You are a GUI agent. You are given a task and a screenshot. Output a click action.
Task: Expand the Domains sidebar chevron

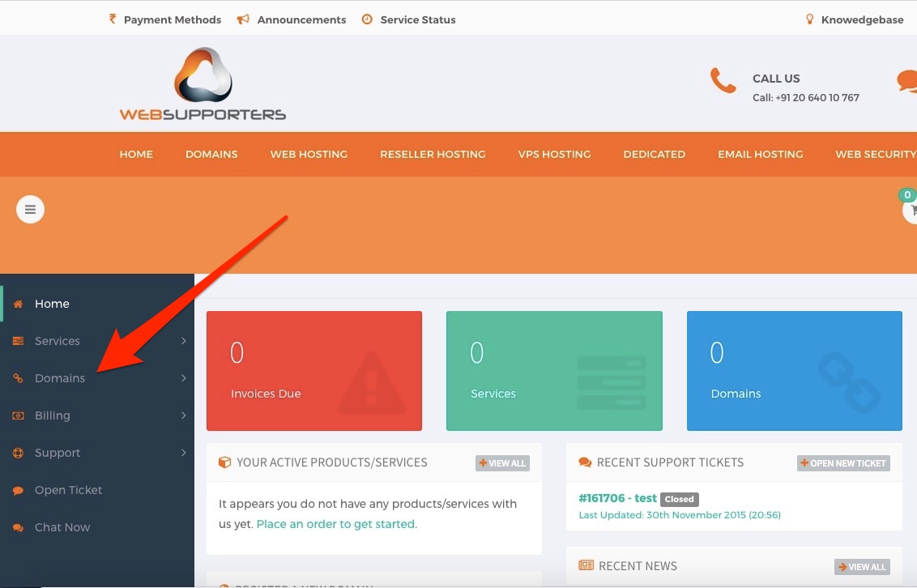pos(184,378)
